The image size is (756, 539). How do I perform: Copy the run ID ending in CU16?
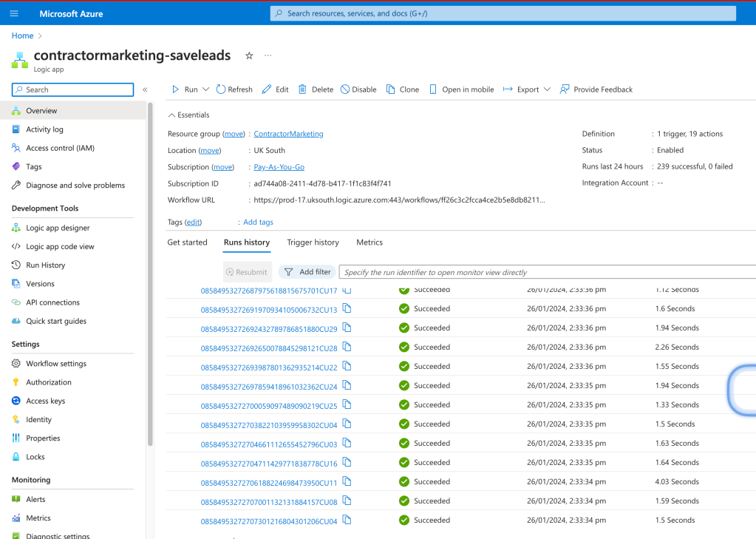click(347, 462)
